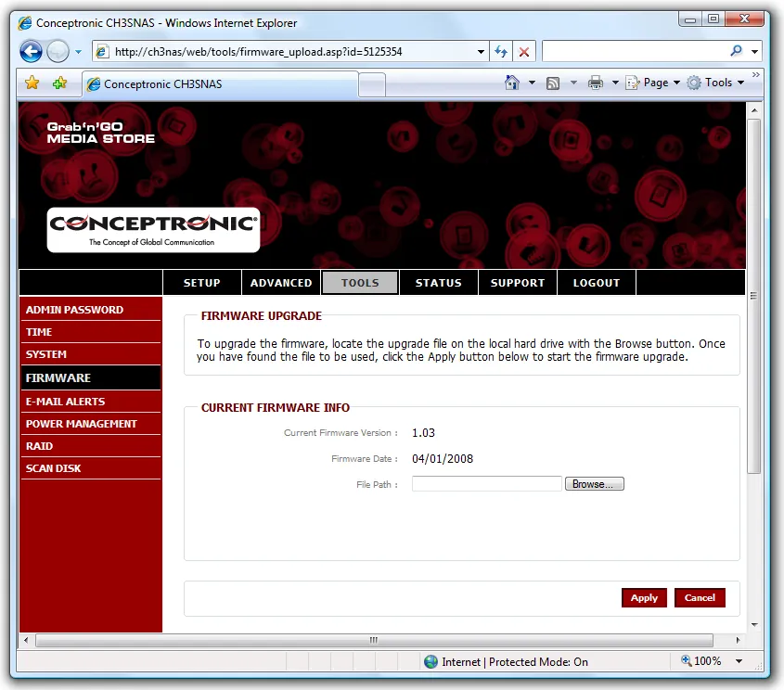Open SCAN DISK in sidebar
The image size is (784, 690).
(x=91, y=468)
